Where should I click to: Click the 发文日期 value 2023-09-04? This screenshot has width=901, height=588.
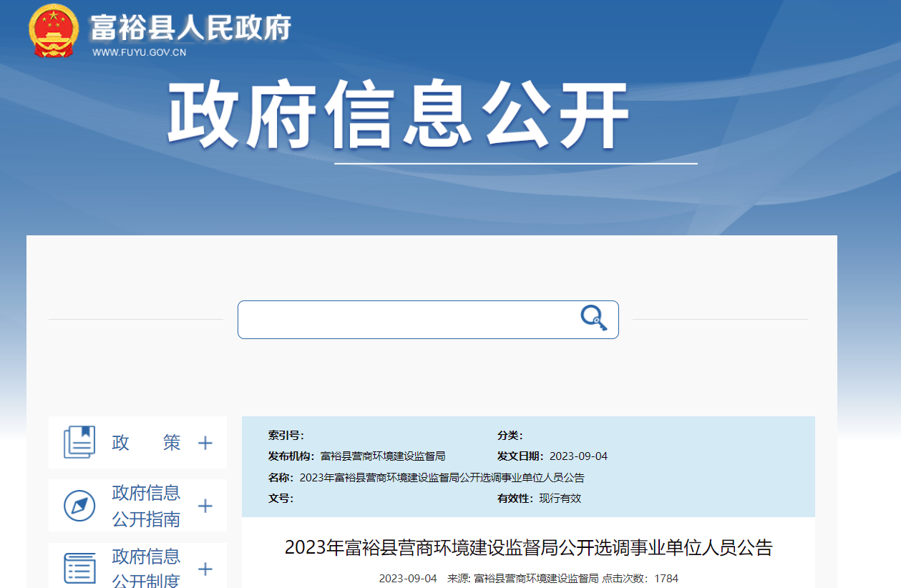[x=578, y=456]
